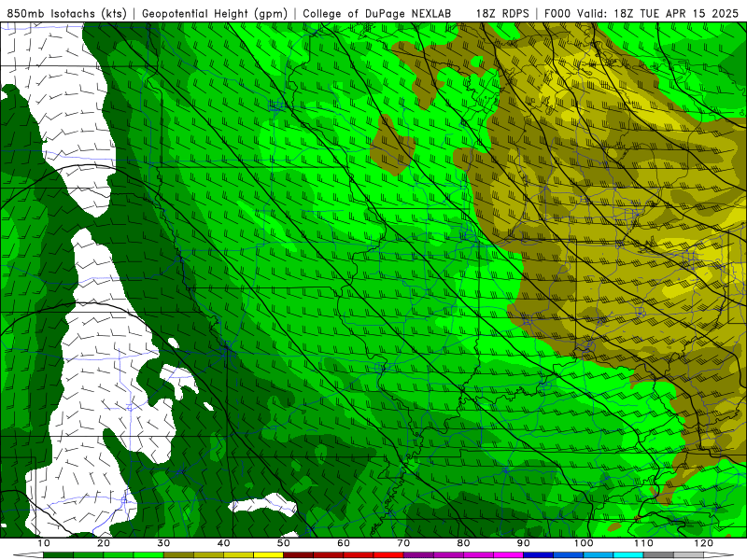This screenshot has height=560, width=747.
Task: Pick the bright red 65-70 kt swatch
Action: (x=388, y=555)
